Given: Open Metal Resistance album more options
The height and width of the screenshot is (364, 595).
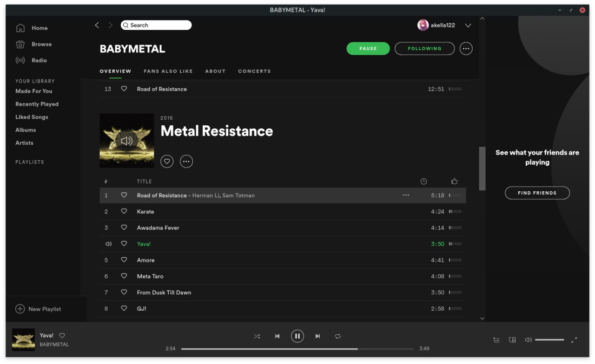Looking at the screenshot, I should point(186,162).
